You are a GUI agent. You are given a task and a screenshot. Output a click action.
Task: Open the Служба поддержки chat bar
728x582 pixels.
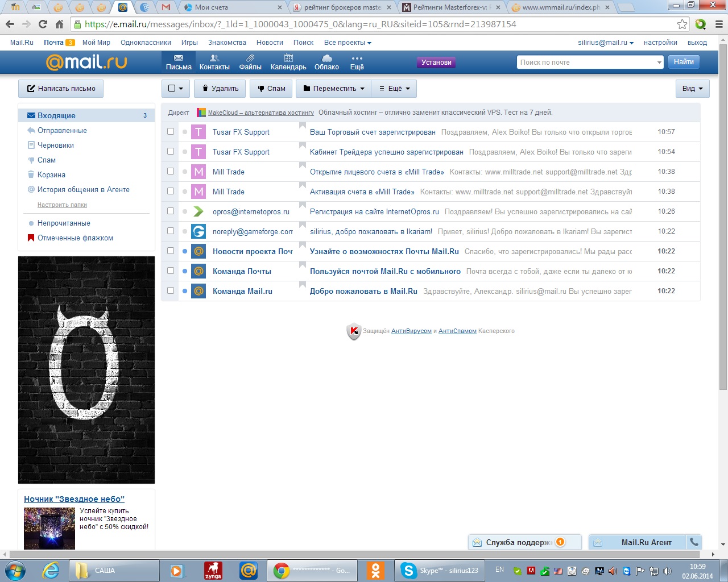[524, 542]
